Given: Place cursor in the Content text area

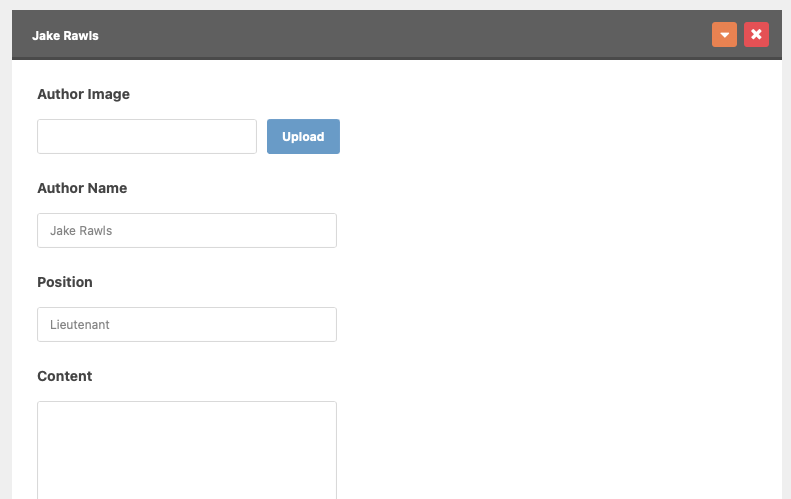Looking at the screenshot, I should (x=187, y=450).
